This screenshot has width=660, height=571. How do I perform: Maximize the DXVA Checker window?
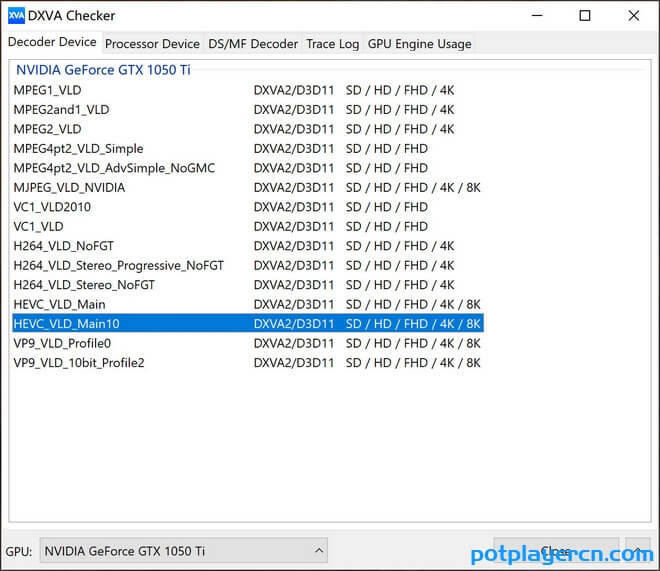pyautogui.click(x=585, y=16)
